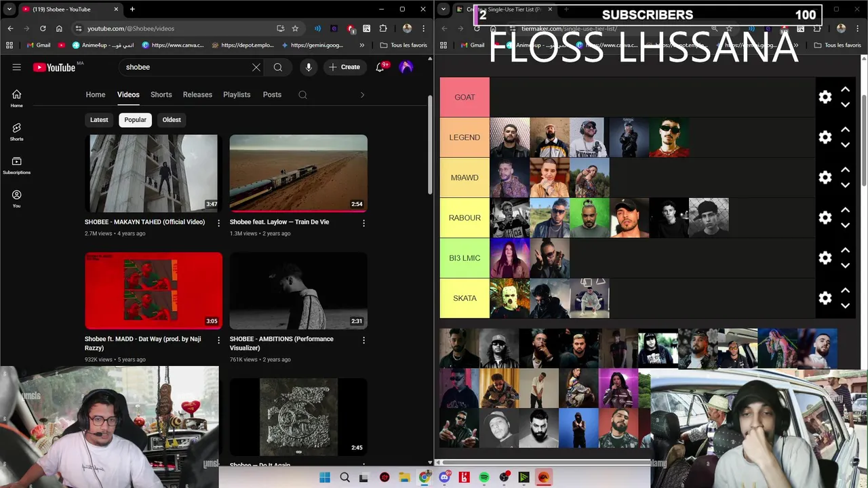Open options menu for Dat Way video
Image resolution: width=868 pixels, height=488 pixels.
pos(218,340)
